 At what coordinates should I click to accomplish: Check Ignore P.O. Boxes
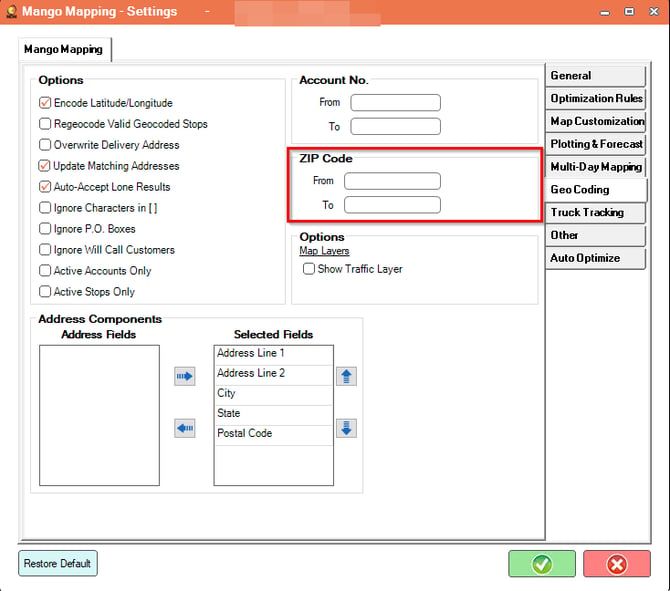click(44, 229)
